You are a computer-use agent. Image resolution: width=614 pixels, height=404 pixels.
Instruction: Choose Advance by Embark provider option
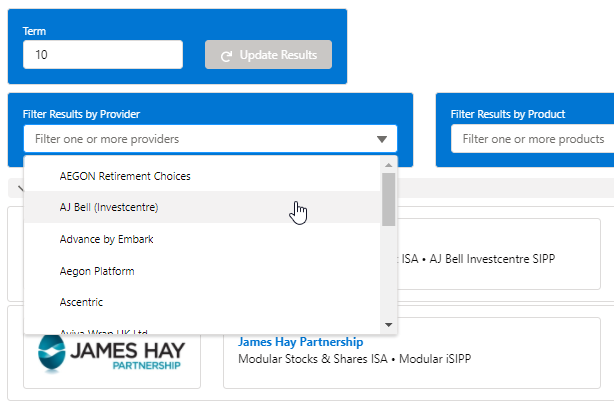202,239
